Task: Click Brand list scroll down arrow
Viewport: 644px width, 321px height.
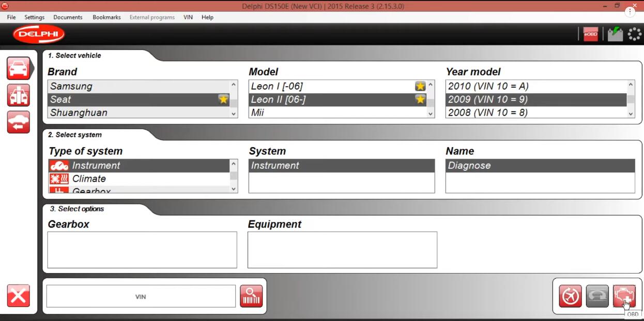Action: tap(234, 114)
